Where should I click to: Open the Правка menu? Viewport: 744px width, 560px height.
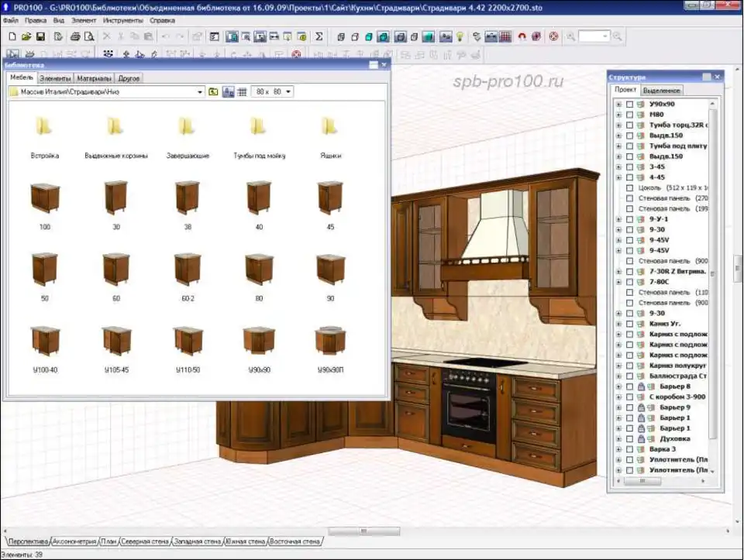(x=36, y=20)
